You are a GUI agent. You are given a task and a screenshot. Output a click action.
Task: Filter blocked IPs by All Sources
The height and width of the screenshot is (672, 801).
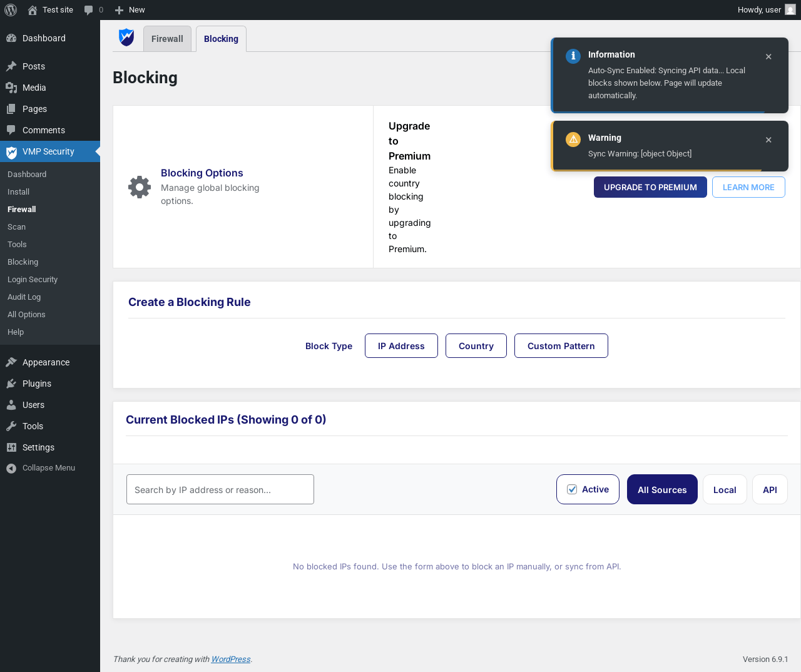pyautogui.click(x=662, y=489)
